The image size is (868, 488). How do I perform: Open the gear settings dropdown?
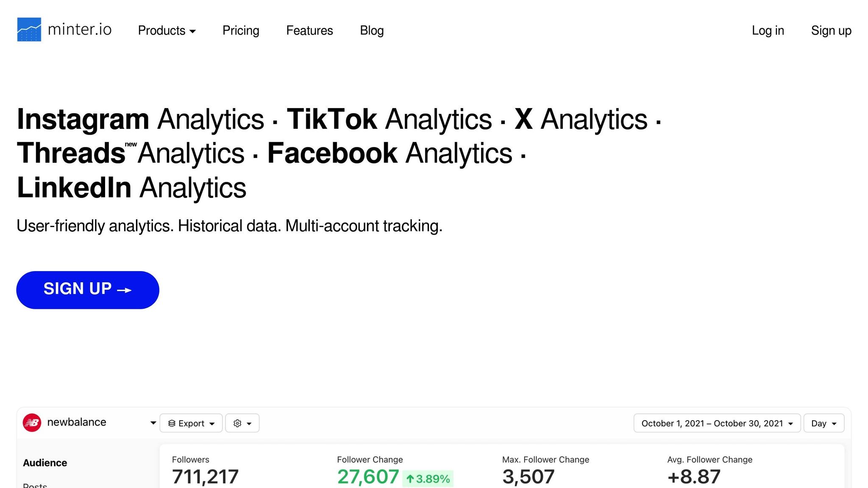(242, 423)
